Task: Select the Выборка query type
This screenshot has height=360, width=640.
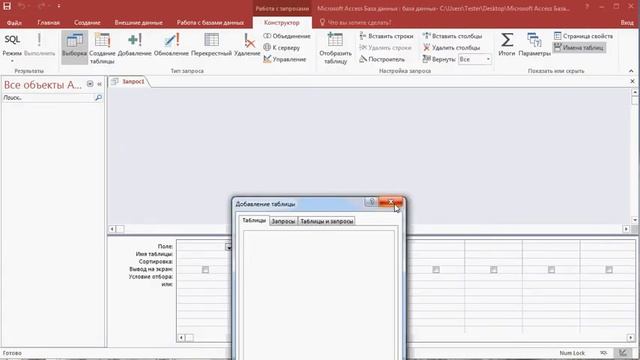Action: tap(74, 47)
